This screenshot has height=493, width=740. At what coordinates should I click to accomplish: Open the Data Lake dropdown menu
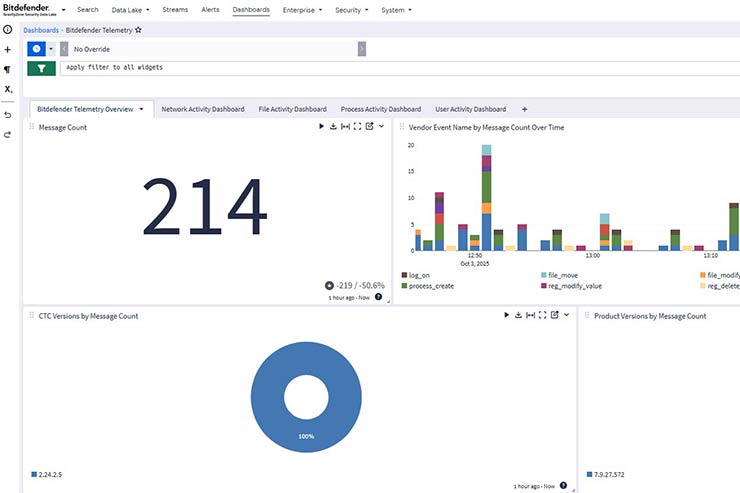131,9
